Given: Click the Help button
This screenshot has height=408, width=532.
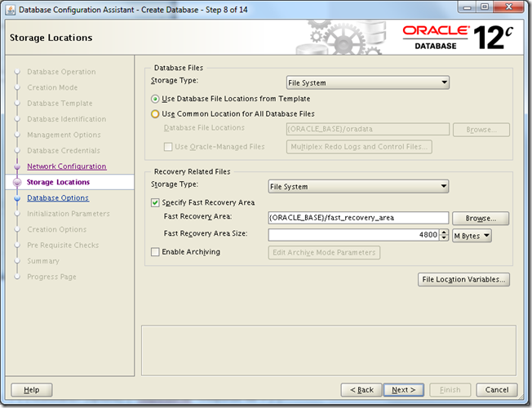Looking at the screenshot, I should [31, 390].
